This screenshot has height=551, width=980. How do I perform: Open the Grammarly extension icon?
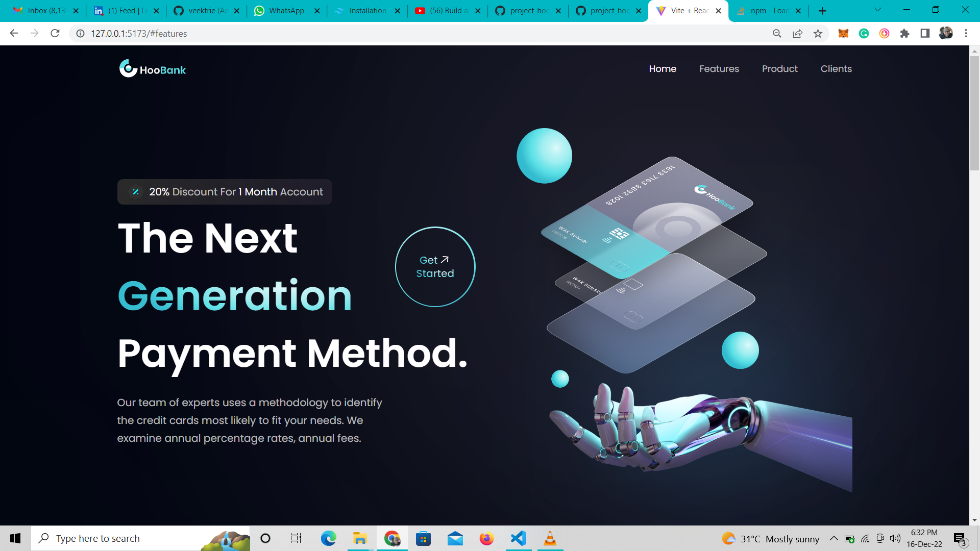point(864,34)
